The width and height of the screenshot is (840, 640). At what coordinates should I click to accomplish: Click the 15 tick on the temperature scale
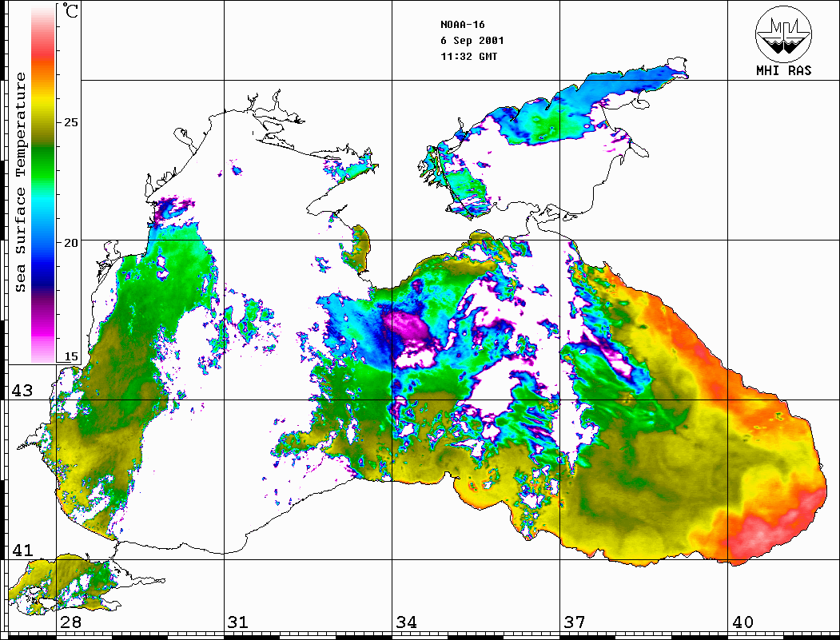[70, 356]
